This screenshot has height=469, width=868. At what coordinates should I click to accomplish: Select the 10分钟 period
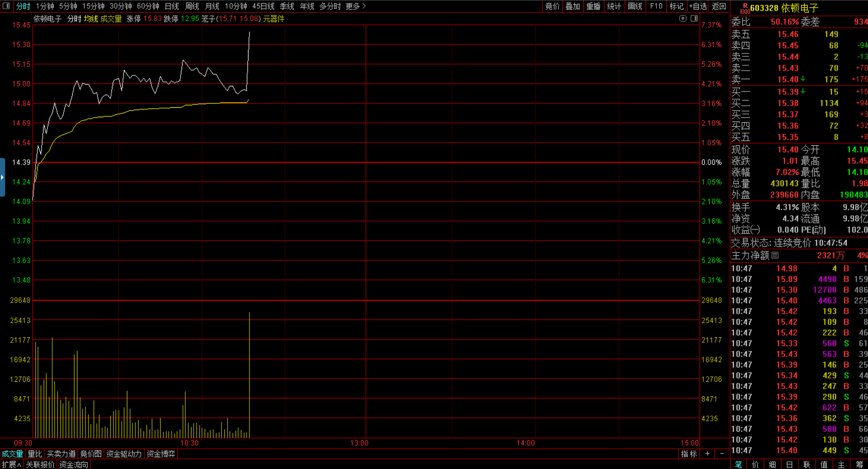point(236,6)
